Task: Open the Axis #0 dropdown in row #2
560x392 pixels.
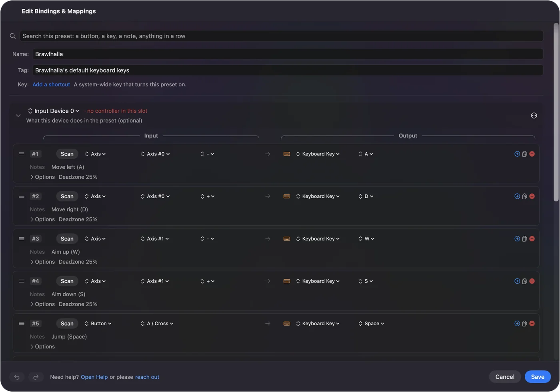Action: (x=155, y=196)
